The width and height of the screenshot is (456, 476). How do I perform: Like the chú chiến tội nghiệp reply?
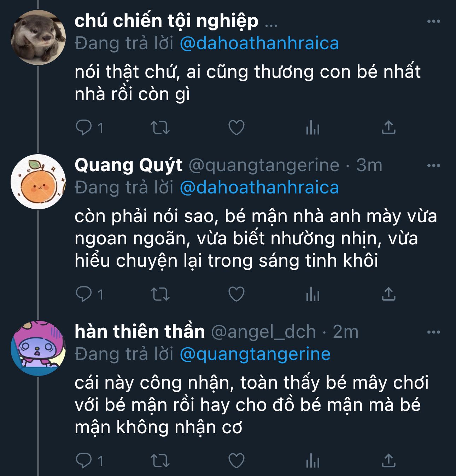coord(236,128)
